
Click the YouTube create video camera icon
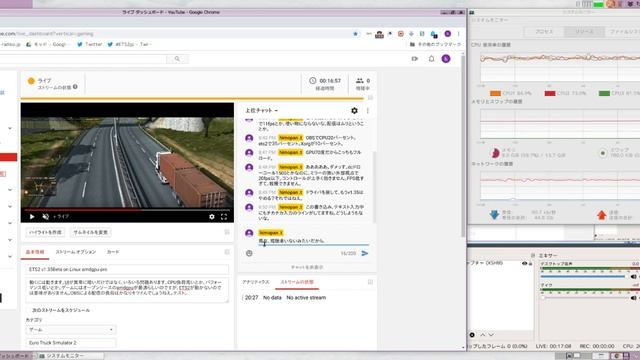tap(415, 59)
